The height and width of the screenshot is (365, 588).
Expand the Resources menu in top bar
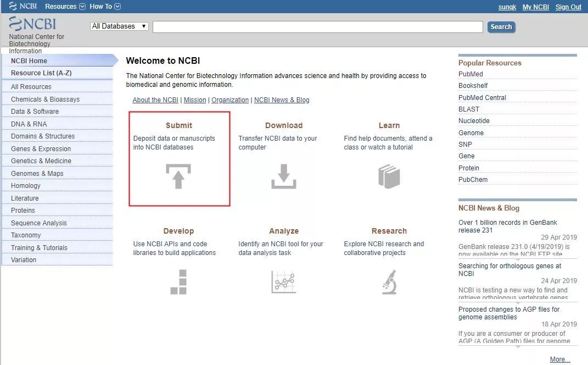65,7
